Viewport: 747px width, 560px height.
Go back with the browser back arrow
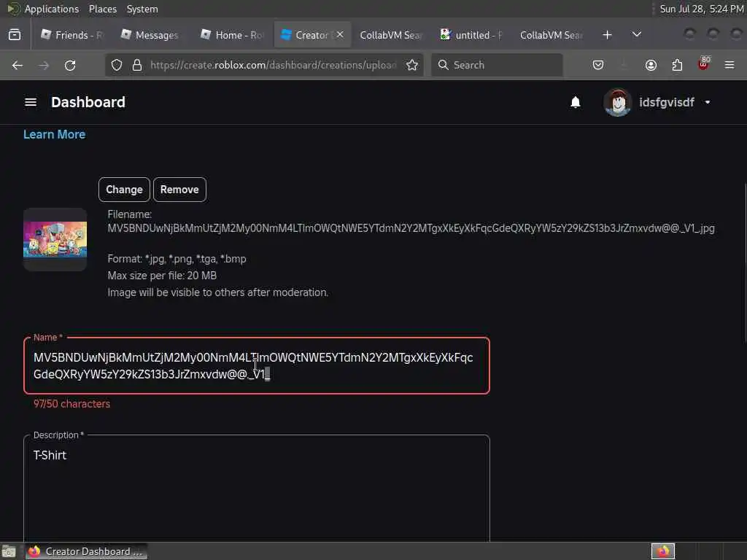[x=18, y=65]
